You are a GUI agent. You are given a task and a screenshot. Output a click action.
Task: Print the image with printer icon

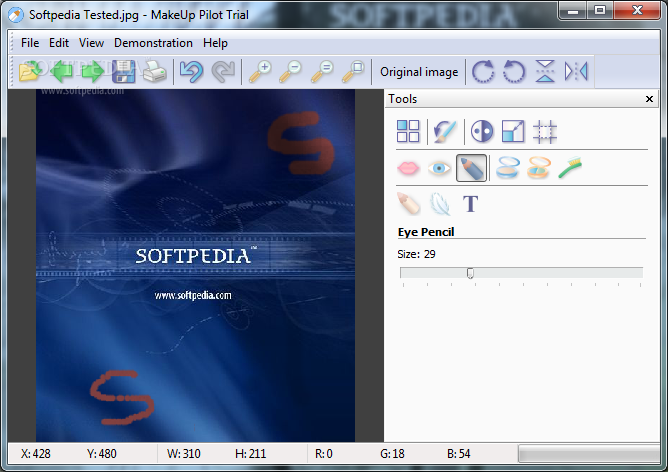(155, 71)
